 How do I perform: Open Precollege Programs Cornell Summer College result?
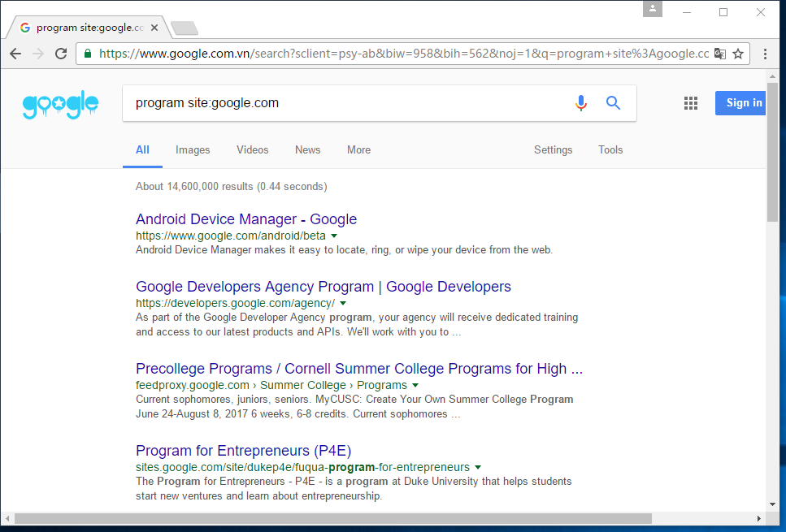[359, 368]
